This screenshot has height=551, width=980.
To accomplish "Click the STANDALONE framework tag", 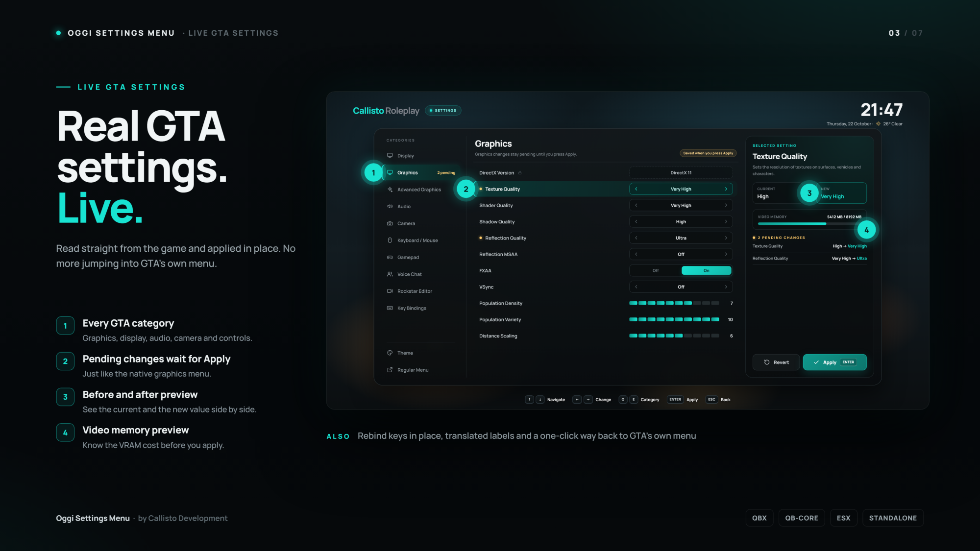I will tap(893, 518).
